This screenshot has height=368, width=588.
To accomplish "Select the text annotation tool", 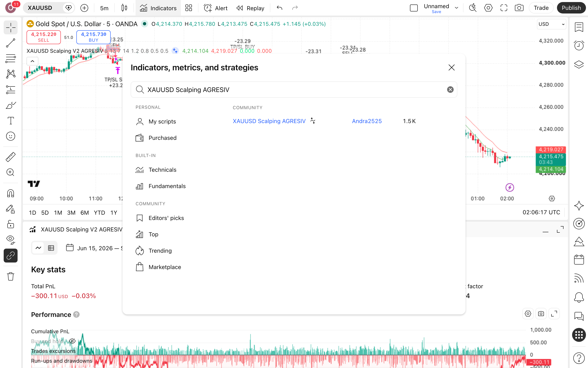I will tap(10, 121).
